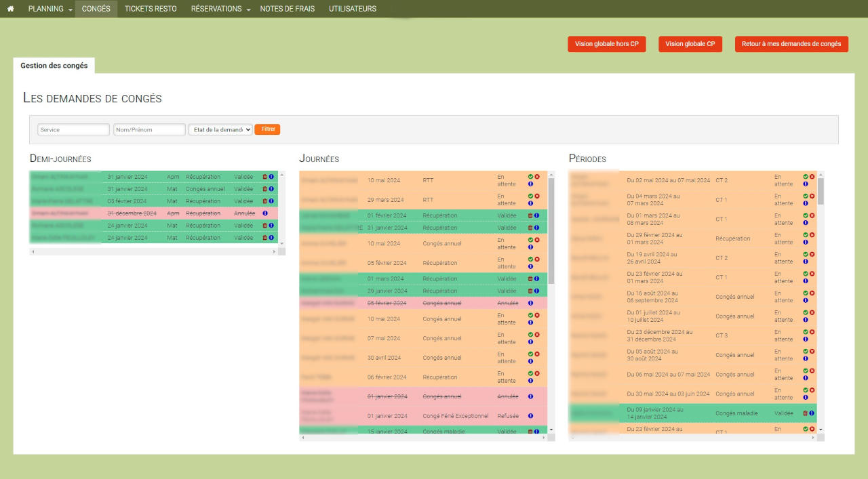Select the 'CT 3' cell in Périodes

click(722, 335)
